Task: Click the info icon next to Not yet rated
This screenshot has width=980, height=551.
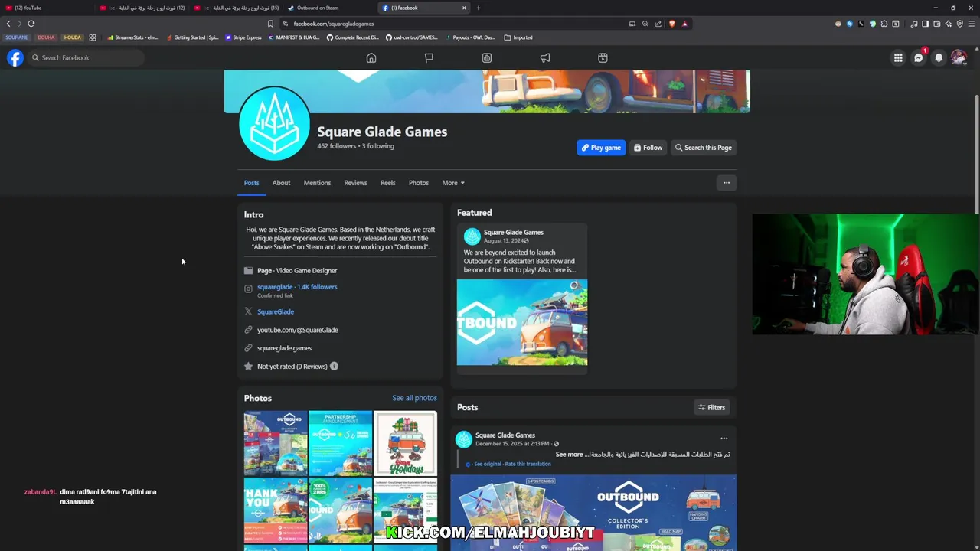Action: (x=334, y=366)
